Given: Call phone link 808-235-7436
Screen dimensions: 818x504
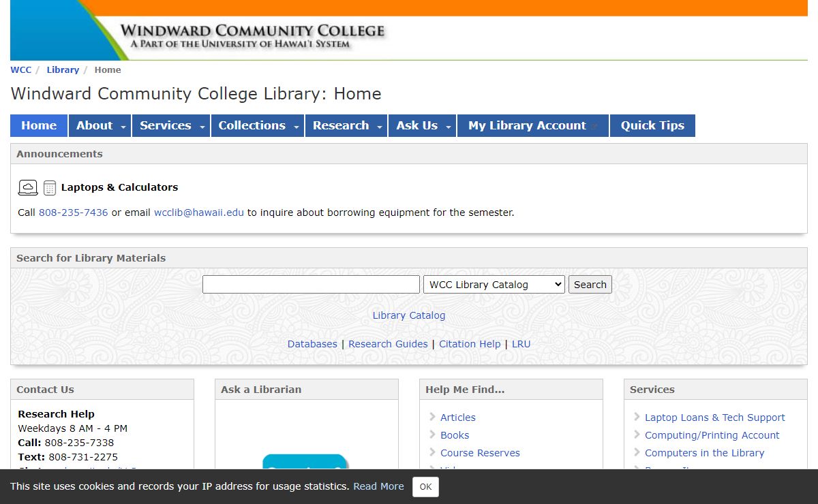Looking at the screenshot, I should pyautogui.click(x=74, y=212).
